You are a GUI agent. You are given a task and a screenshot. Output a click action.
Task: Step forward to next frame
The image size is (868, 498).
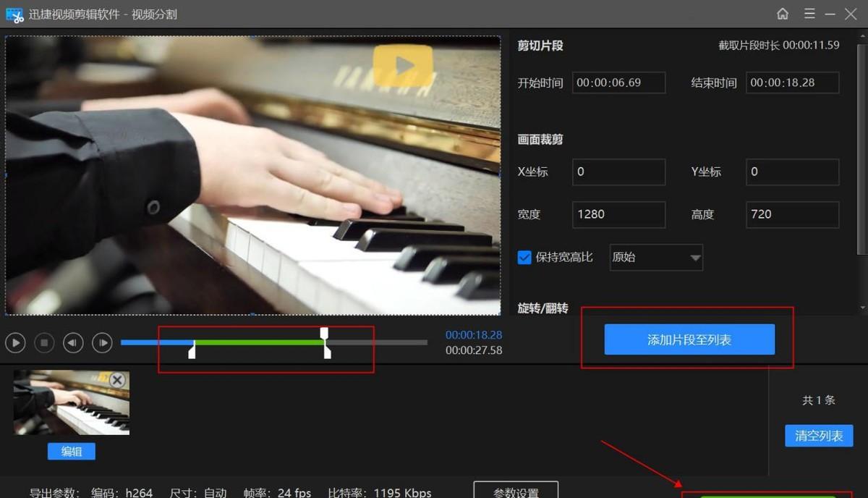[102, 342]
